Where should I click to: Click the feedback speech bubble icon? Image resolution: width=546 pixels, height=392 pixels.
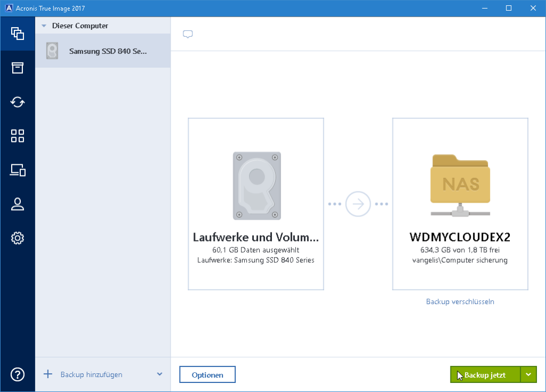(x=187, y=34)
